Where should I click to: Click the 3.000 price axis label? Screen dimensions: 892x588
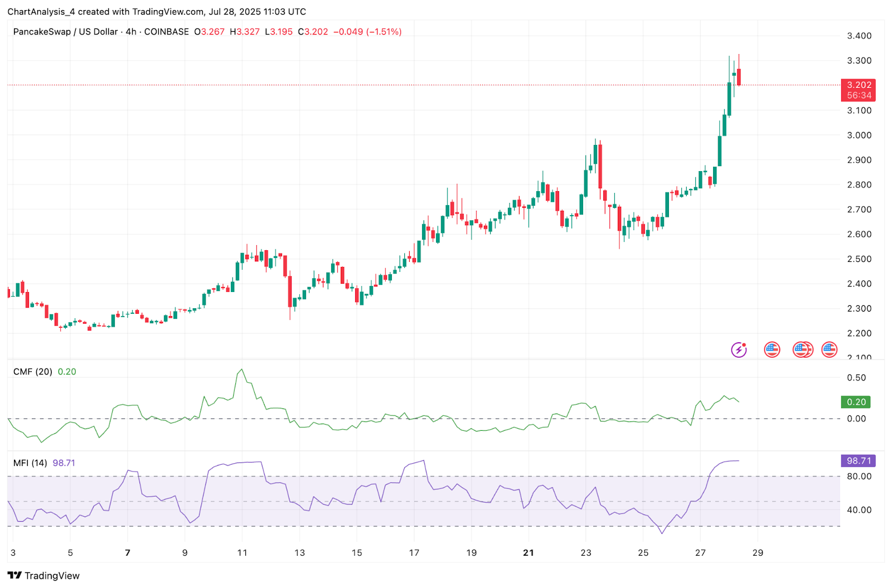click(x=859, y=135)
